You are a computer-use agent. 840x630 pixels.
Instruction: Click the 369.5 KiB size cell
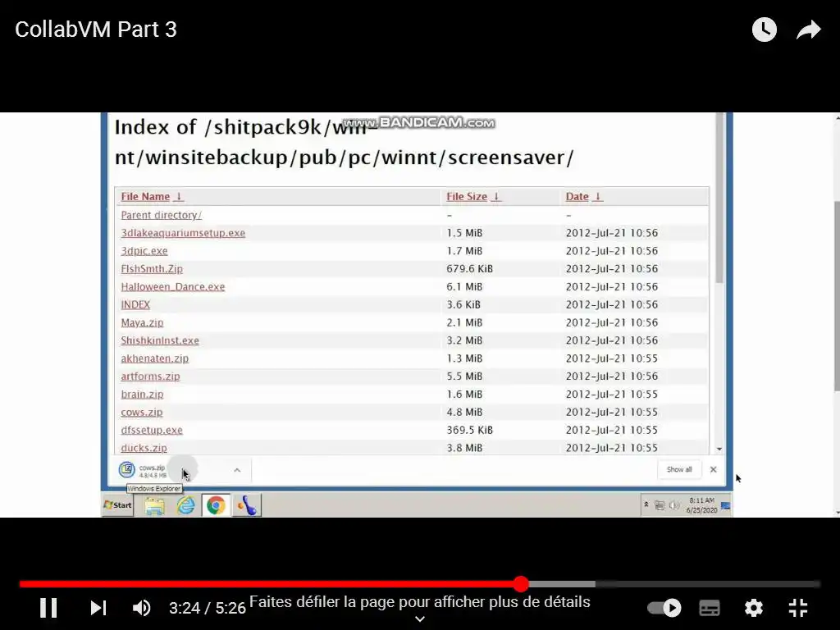click(470, 430)
